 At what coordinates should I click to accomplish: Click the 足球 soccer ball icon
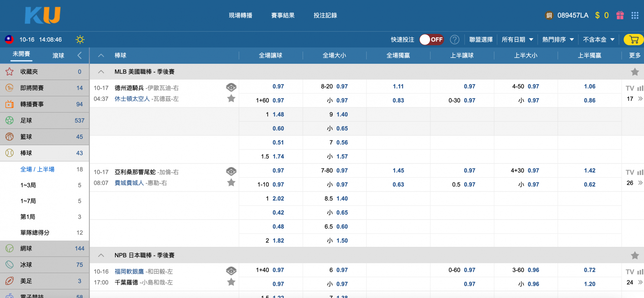[9, 120]
